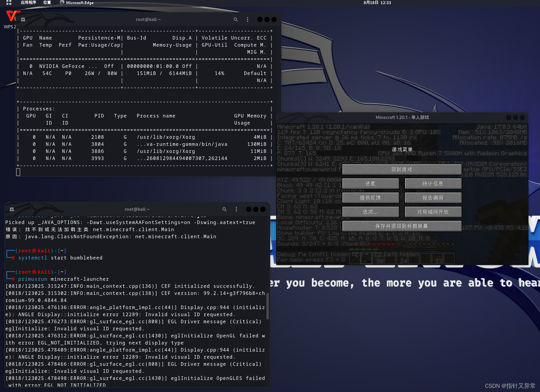540x392 pixels.
Task: Maximize the lower terminal window
Action: 256,209
